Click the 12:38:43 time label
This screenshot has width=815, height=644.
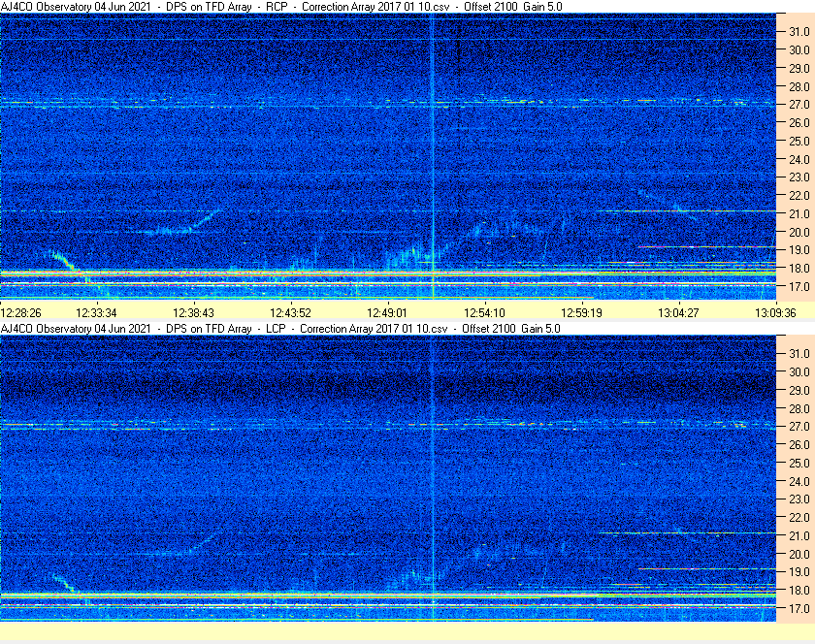(193, 313)
